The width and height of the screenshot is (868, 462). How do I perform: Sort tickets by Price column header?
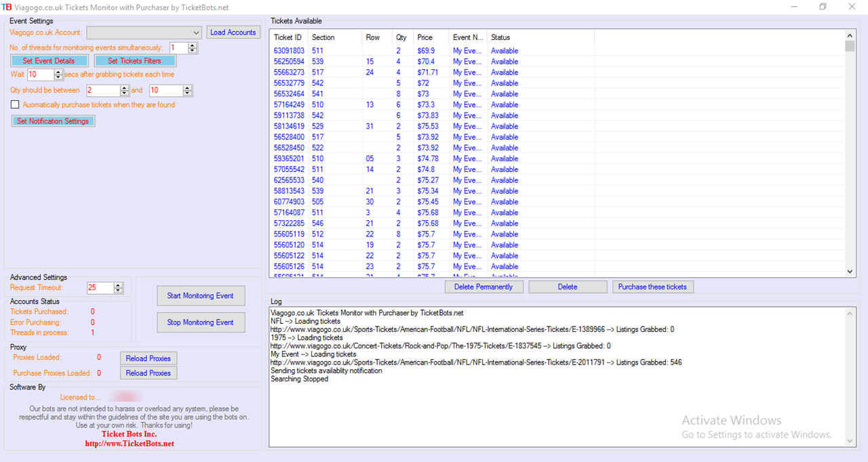click(431, 37)
